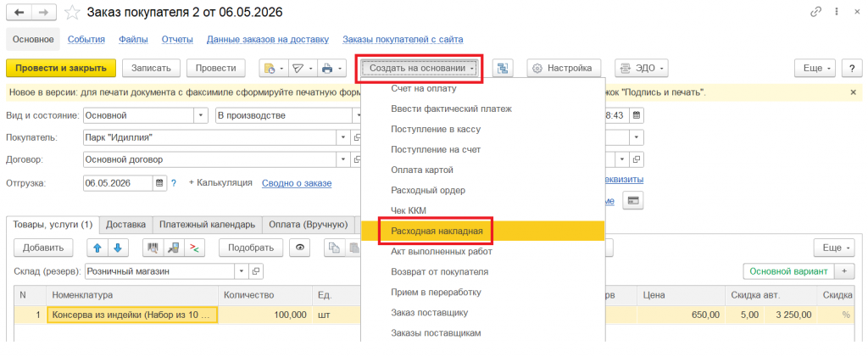The height and width of the screenshot is (357, 868).
Task: Click the card icon button right of Сводно о заказе row
Action: point(632,200)
